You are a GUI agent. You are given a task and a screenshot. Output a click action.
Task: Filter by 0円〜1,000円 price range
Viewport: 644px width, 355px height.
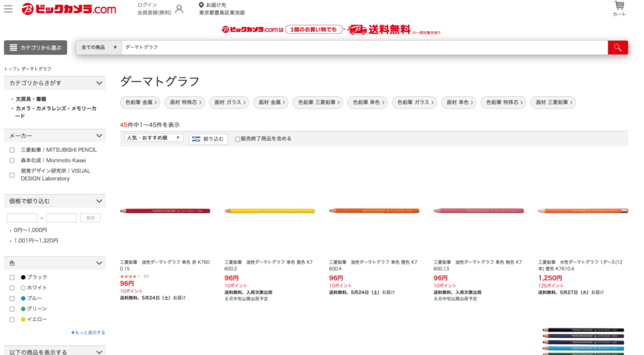[x=30, y=230]
